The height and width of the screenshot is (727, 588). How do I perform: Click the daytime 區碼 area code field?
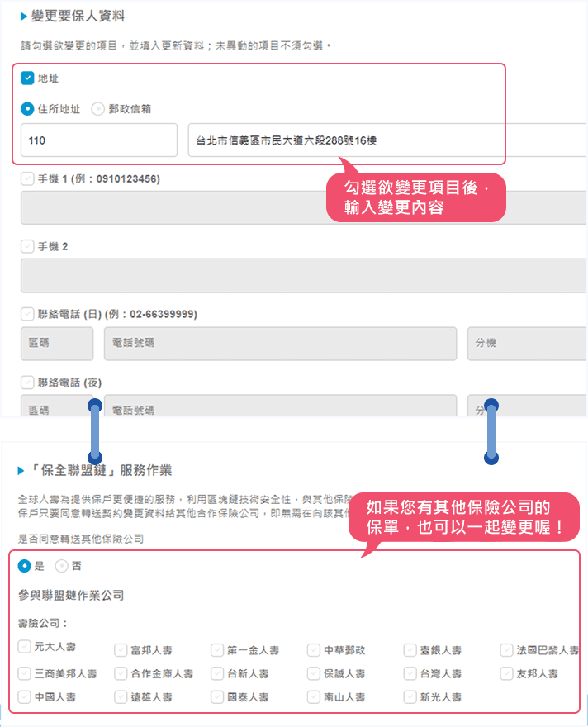57,344
